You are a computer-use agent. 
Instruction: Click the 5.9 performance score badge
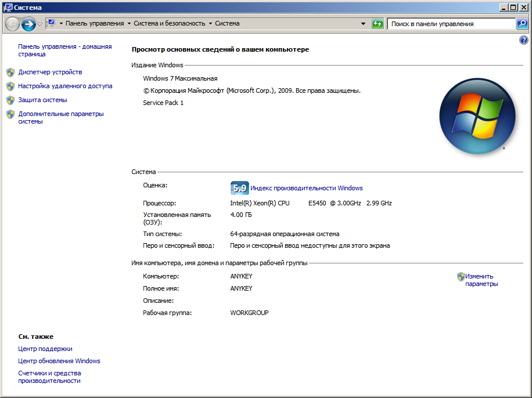click(239, 188)
